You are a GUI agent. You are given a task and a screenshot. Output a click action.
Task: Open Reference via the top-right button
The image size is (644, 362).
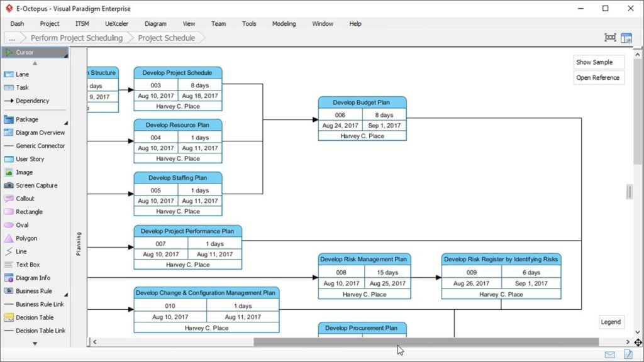click(597, 77)
